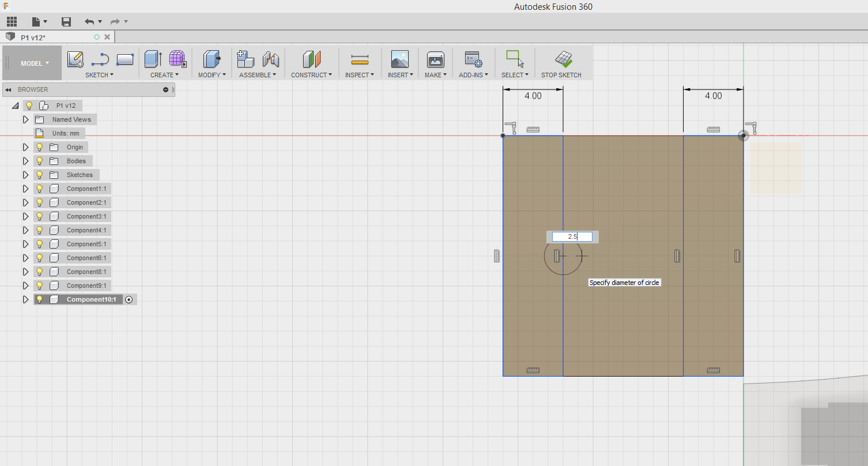The height and width of the screenshot is (466, 868).
Task: Open the SELECT menu
Action: coord(515,75)
